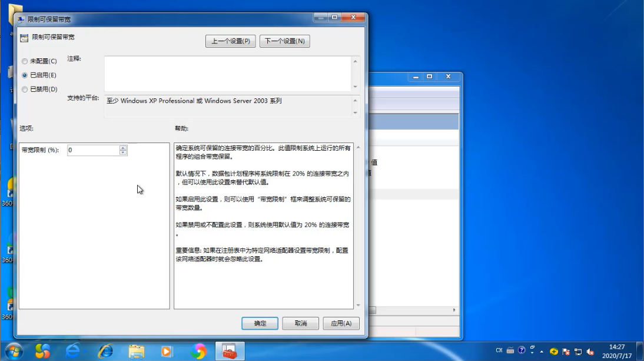Go to 下一个设置(N) next setting

284,41
